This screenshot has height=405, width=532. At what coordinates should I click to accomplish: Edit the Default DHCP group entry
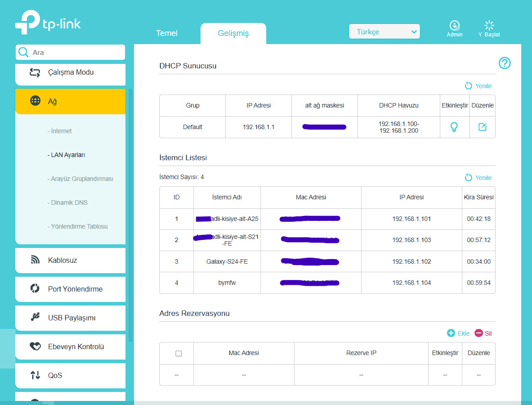point(482,127)
